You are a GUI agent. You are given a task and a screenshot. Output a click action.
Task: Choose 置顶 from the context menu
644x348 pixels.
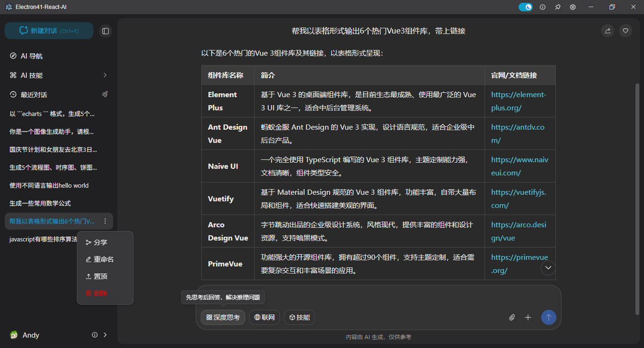point(105,276)
